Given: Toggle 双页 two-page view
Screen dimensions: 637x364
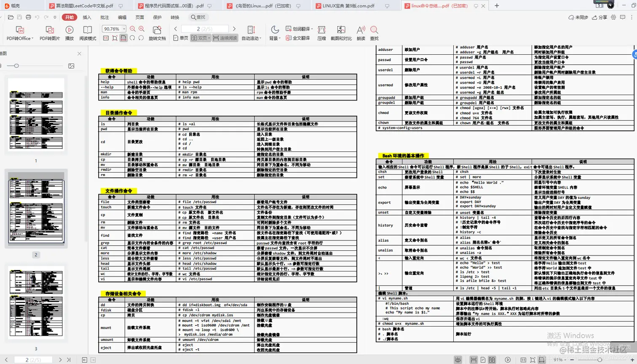Looking at the screenshot, I should pos(200,38).
